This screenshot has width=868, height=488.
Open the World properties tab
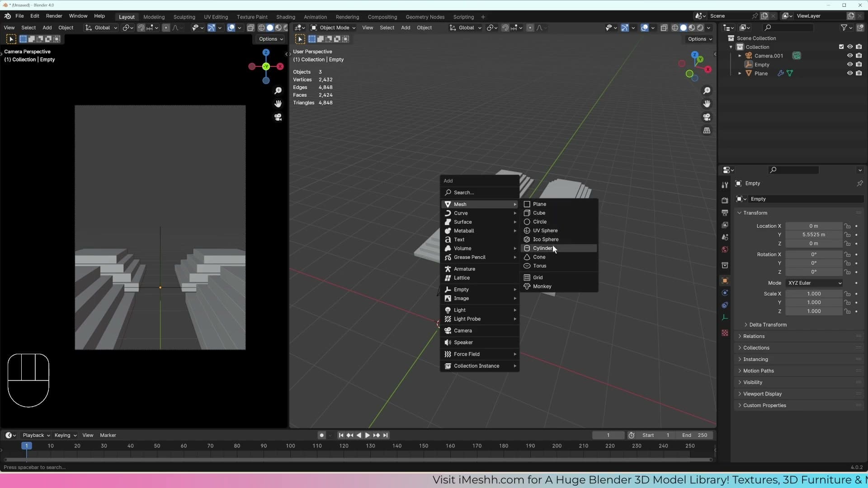725,249
